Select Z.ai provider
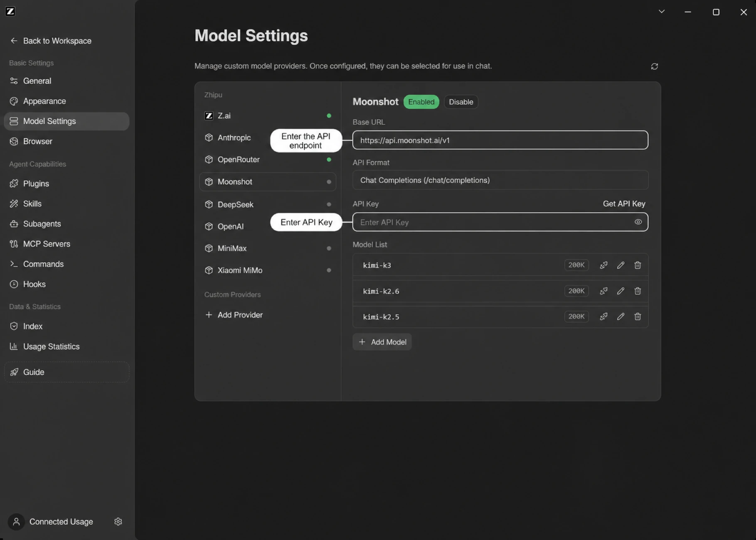This screenshot has width=756, height=540. [x=268, y=115]
